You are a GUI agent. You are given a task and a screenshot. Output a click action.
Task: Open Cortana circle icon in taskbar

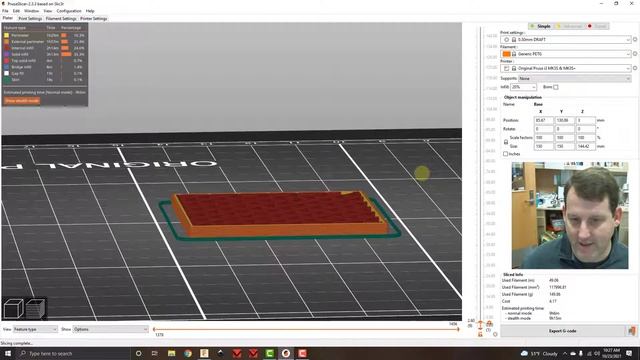[x=138, y=353]
